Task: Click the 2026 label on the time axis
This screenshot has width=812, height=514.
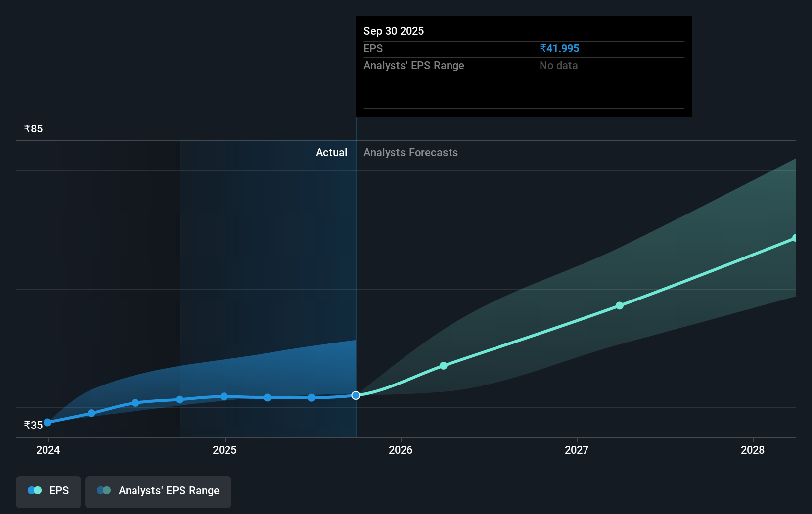Action: tap(401, 450)
